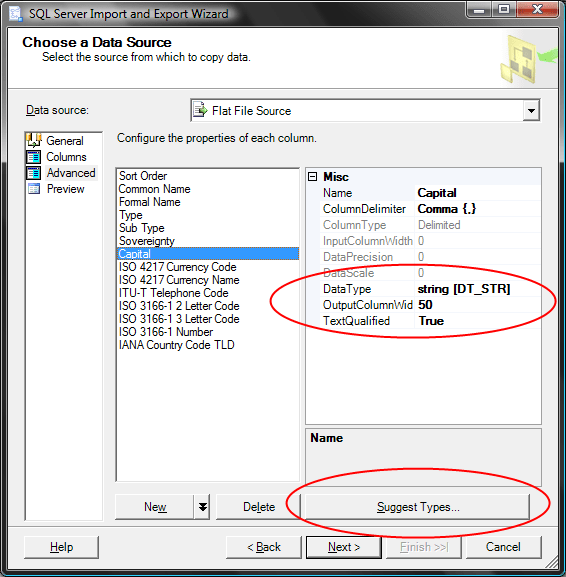Click the wizard title bar icon
This screenshot has width=566, height=577.
pos(16,14)
